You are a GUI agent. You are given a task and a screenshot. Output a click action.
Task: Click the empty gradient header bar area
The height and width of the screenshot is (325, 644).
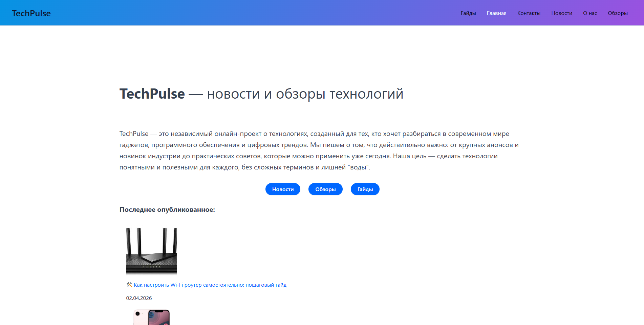coord(254,13)
